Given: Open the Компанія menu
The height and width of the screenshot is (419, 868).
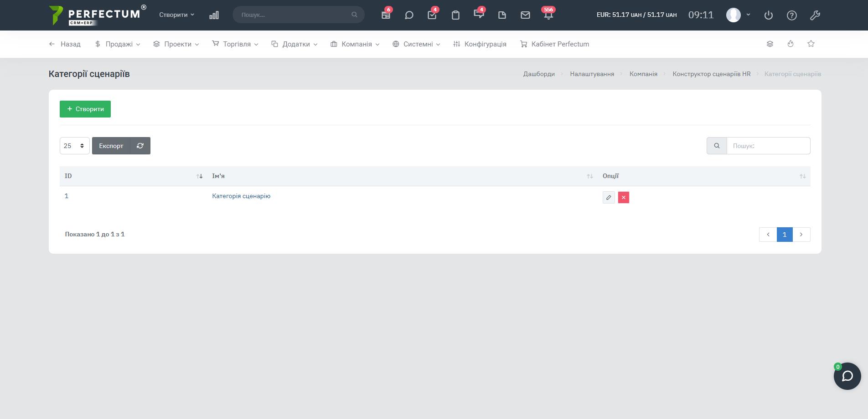Looking at the screenshot, I should [x=355, y=44].
